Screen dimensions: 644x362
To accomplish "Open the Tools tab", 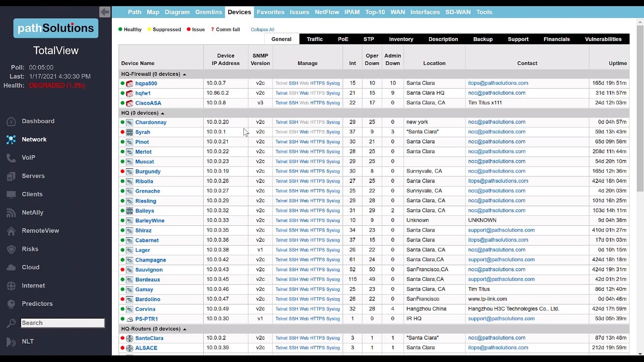I will [484, 12].
